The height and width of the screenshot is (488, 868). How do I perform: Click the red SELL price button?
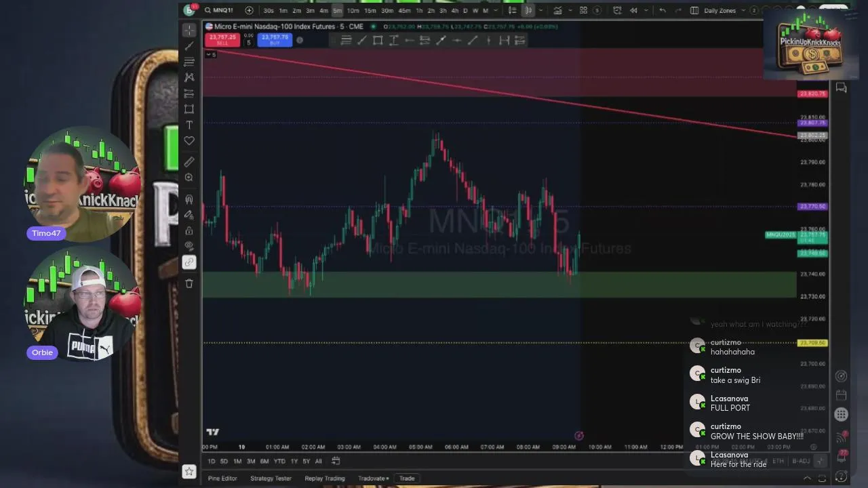point(222,39)
